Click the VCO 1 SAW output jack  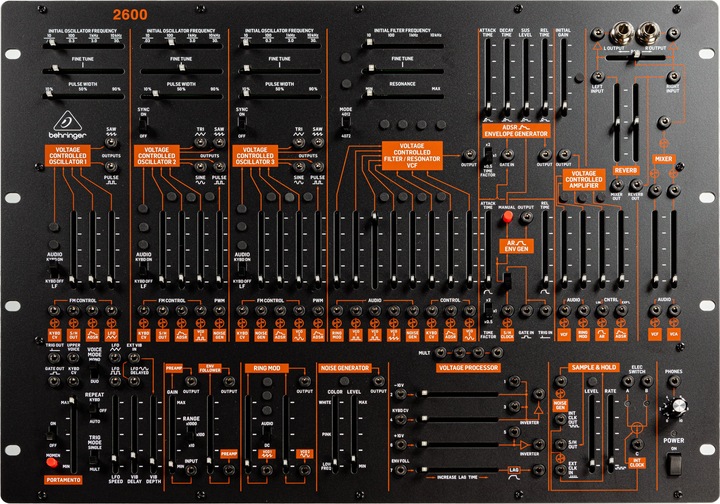point(111,142)
